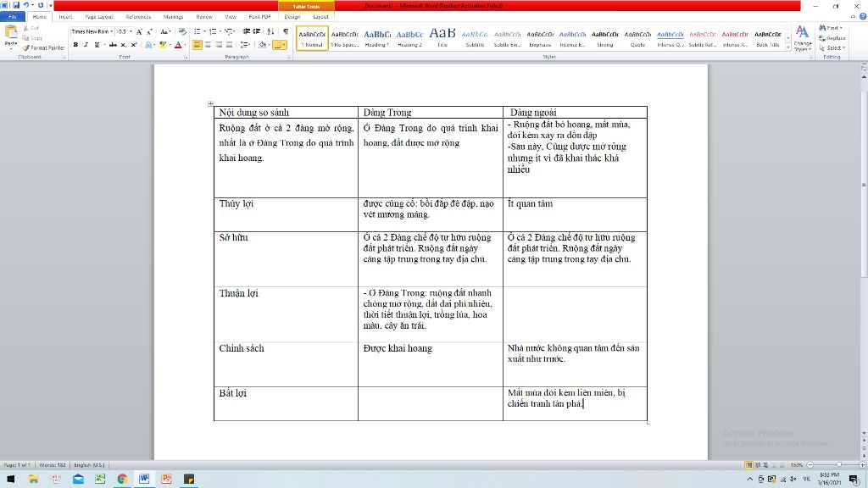Screen dimensions: 868x488
Task: Click the table move handle
Action: (x=210, y=103)
